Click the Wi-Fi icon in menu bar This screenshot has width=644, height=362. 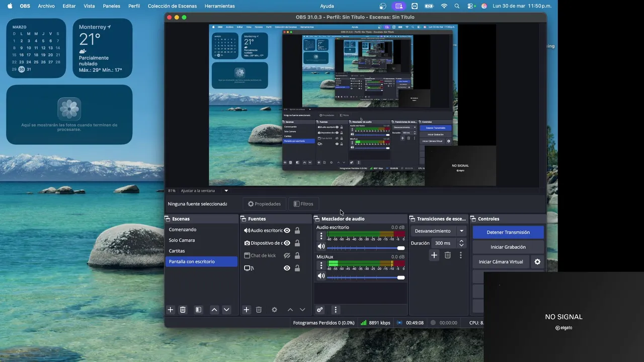[x=444, y=6]
